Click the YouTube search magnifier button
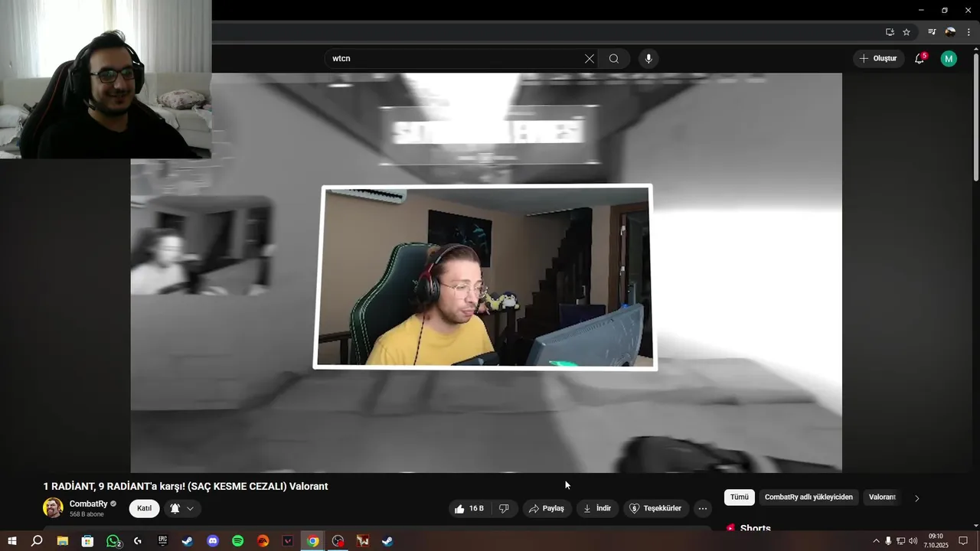Viewport: 980px width, 551px height. pos(614,59)
